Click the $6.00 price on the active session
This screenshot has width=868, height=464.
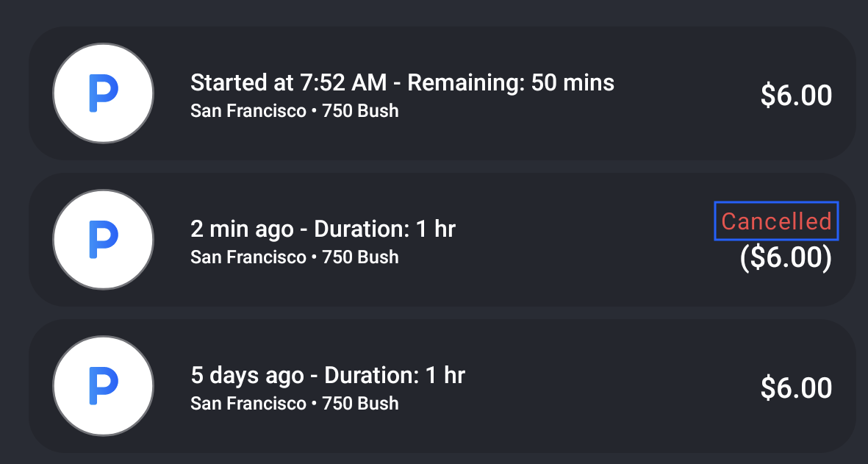pos(796,96)
